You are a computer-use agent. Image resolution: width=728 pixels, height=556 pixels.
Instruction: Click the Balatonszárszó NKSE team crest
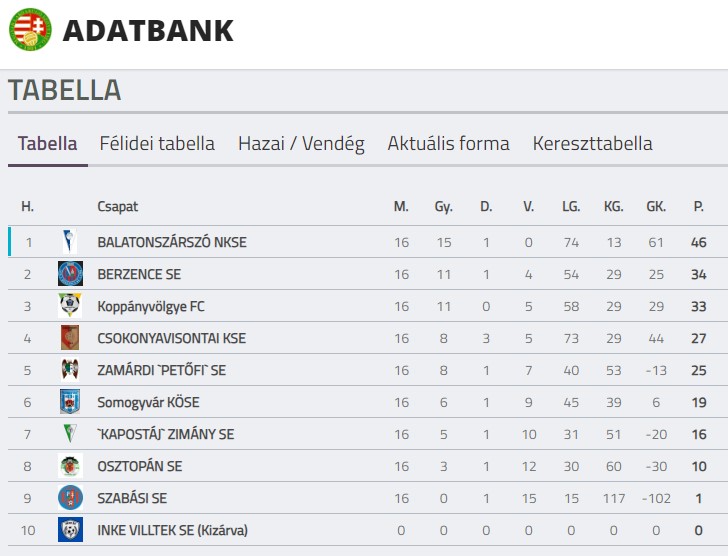point(69,242)
